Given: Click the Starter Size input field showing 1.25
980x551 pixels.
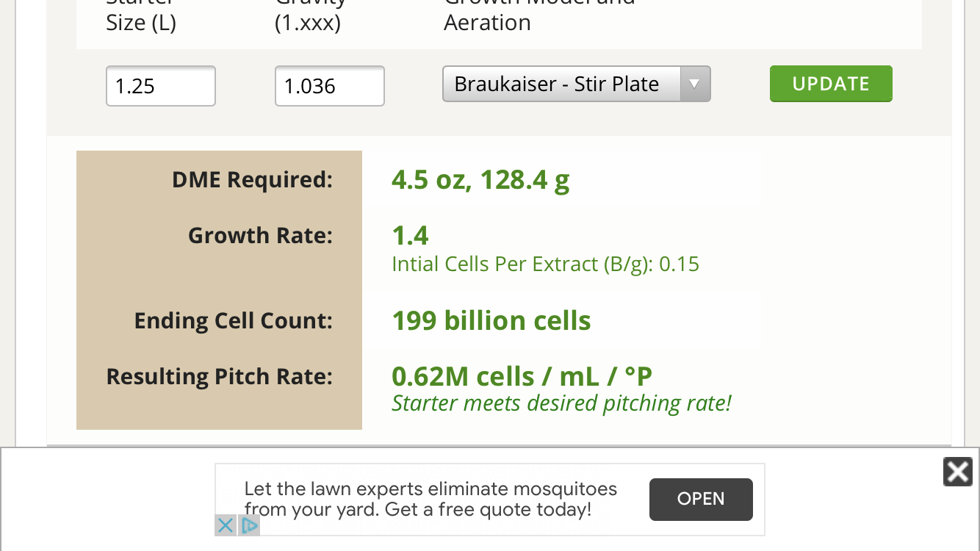Looking at the screenshot, I should (x=161, y=86).
